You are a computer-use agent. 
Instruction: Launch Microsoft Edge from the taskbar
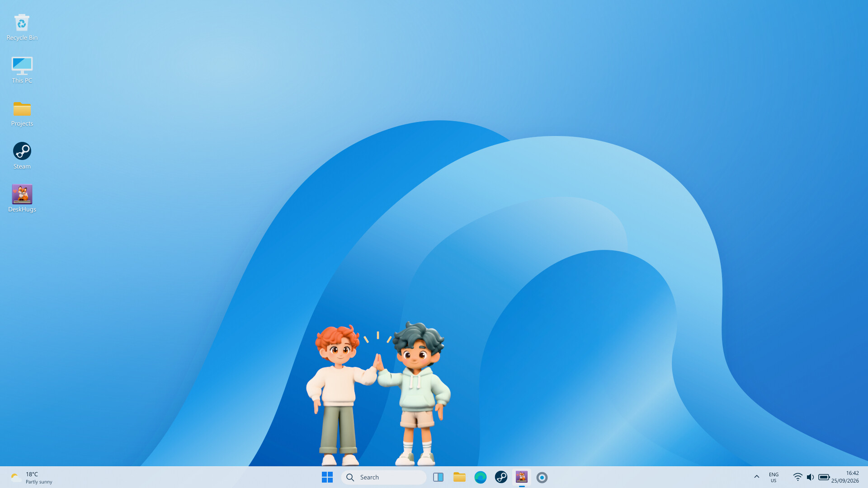(480, 477)
